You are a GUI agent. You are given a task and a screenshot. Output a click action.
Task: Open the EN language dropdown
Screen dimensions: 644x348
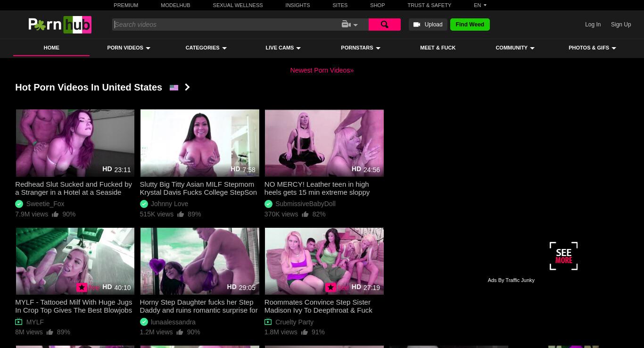(x=480, y=5)
